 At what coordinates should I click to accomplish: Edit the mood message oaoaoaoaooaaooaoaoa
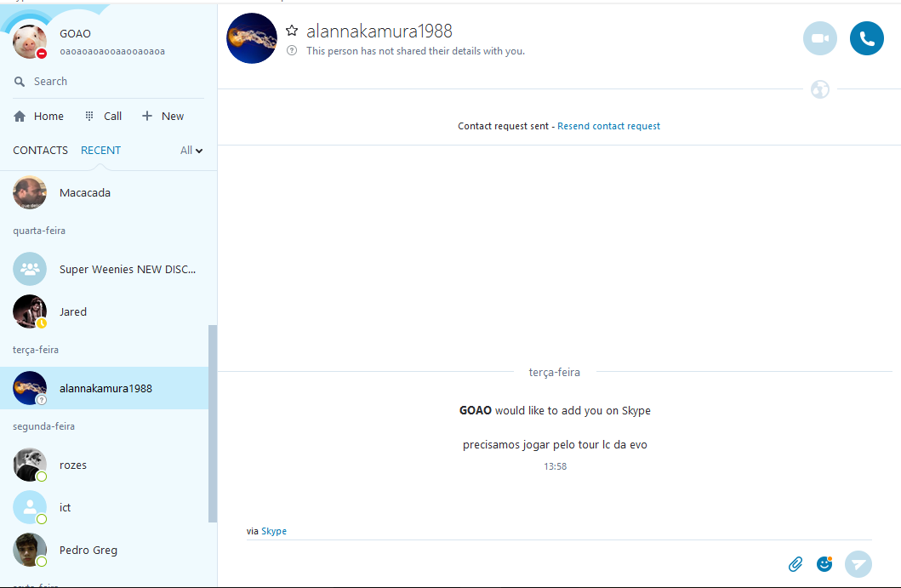[112, 51]
